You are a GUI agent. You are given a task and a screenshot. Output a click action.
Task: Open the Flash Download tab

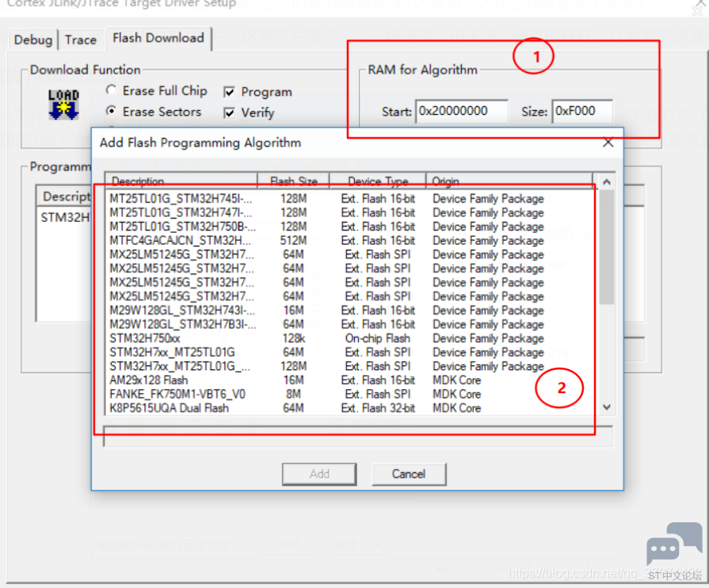(x=158, y=38)
